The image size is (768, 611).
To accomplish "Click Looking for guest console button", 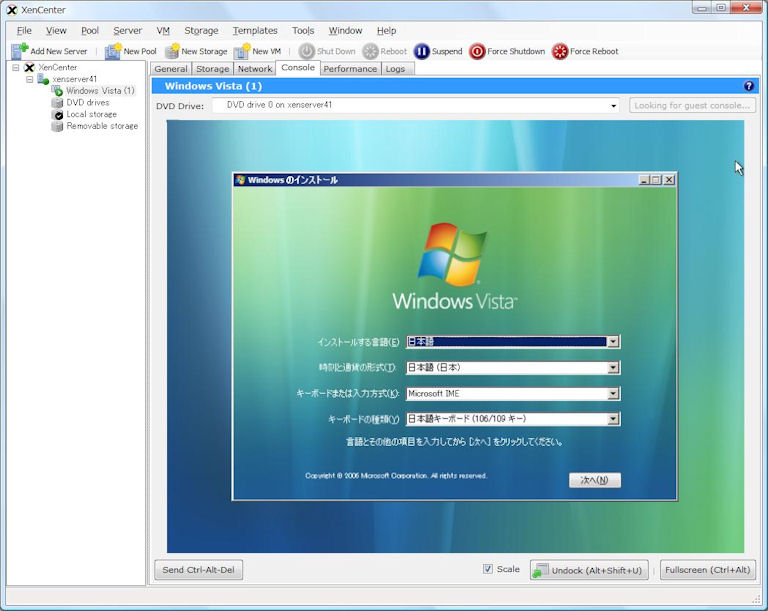I will pyautogui.click(x=692, y=105).
